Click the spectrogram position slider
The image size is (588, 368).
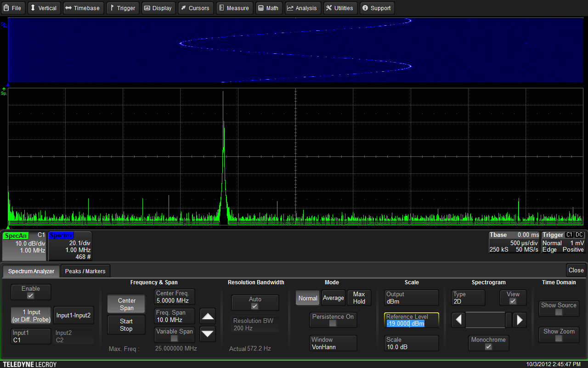(485, 320)
